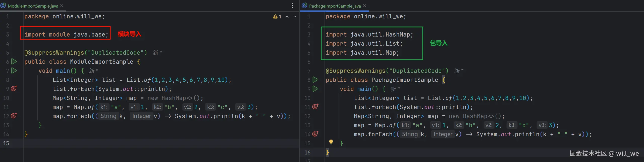
Task: Switch to ModuleImportSample.java tab
Action: pyautogui.click(x=33, y=6)
